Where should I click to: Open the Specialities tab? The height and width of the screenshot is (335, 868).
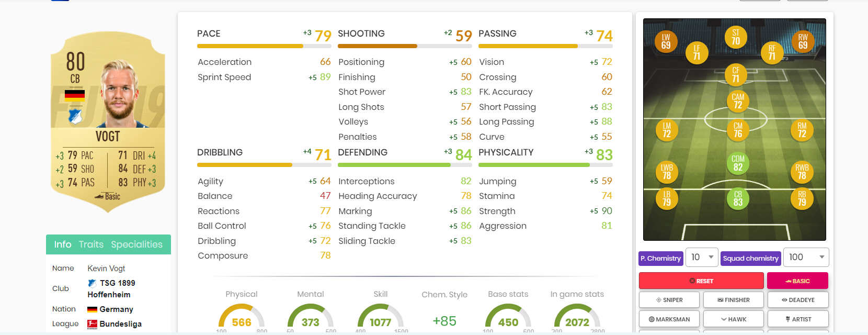(x=136, y=244)
